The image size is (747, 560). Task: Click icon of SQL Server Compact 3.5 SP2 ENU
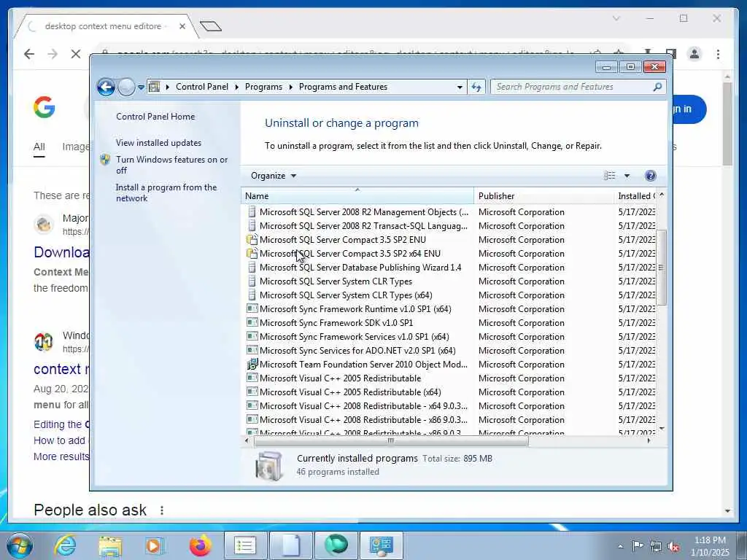tap(252, 239)
